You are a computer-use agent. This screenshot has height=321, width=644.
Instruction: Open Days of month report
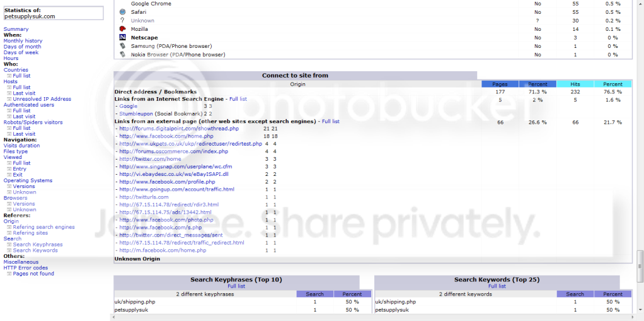coord(22,47)
